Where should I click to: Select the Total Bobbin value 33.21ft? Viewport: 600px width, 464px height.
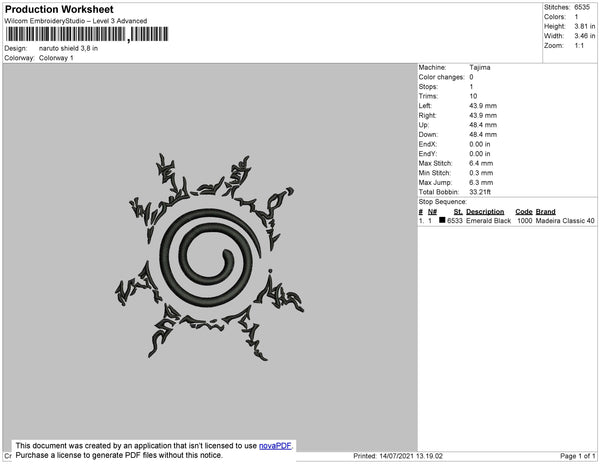coord(480,192)
